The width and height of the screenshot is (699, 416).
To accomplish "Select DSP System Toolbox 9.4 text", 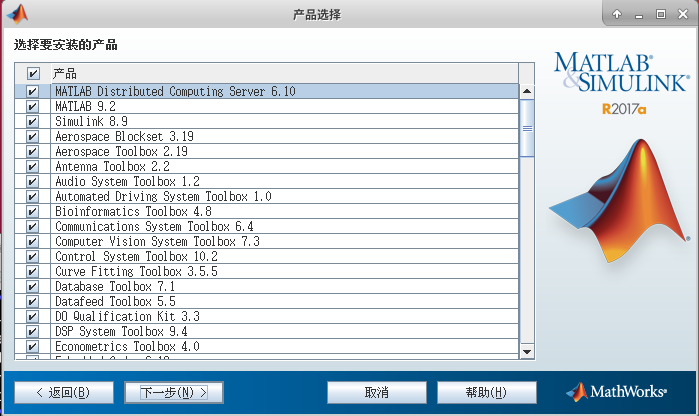I will click(x=121, y=331).
